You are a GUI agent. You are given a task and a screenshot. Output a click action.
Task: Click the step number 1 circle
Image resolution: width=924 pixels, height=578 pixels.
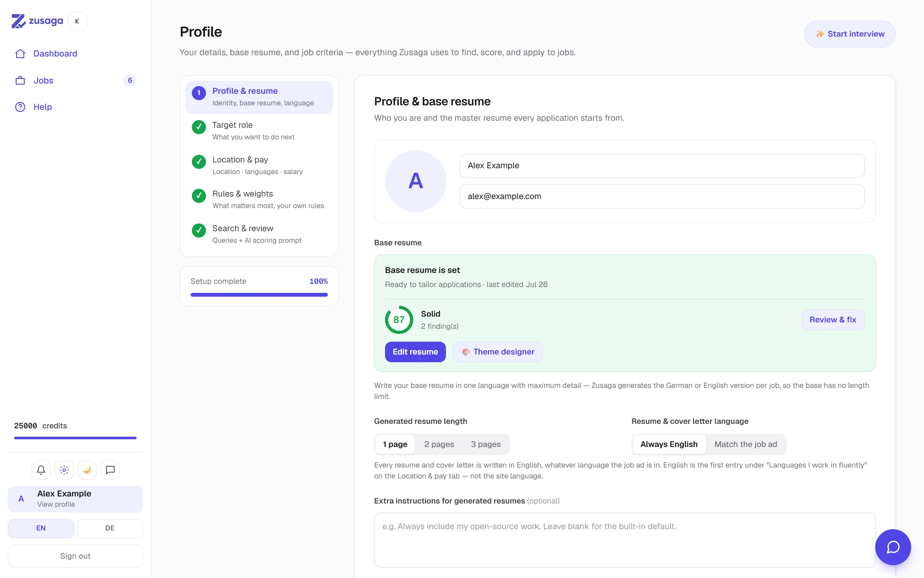coord(199,93)
